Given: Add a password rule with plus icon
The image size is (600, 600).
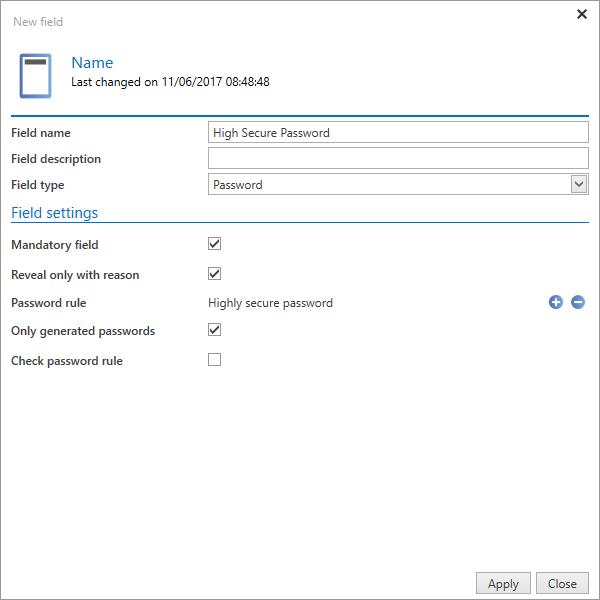Looking at the screenshot, I should [x=556, y=302].
